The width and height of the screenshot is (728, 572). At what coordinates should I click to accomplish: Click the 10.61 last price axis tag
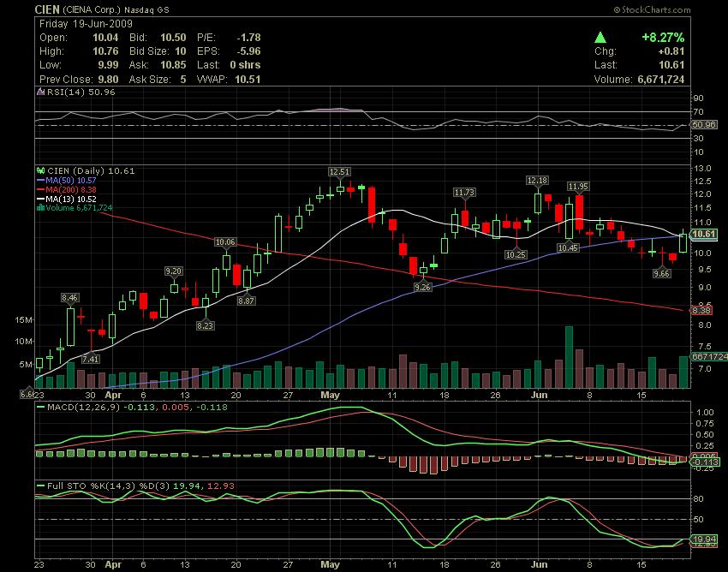703,234
